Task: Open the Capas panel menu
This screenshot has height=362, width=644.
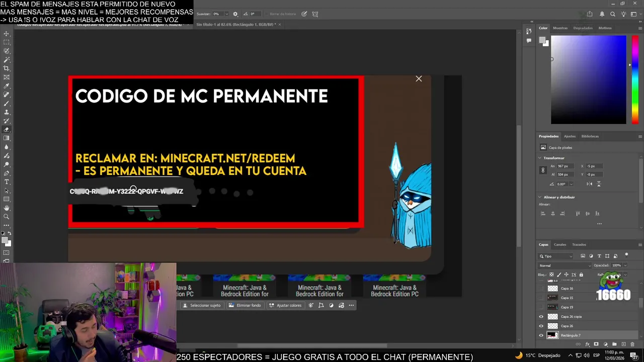Action: [x=640, y=244]
